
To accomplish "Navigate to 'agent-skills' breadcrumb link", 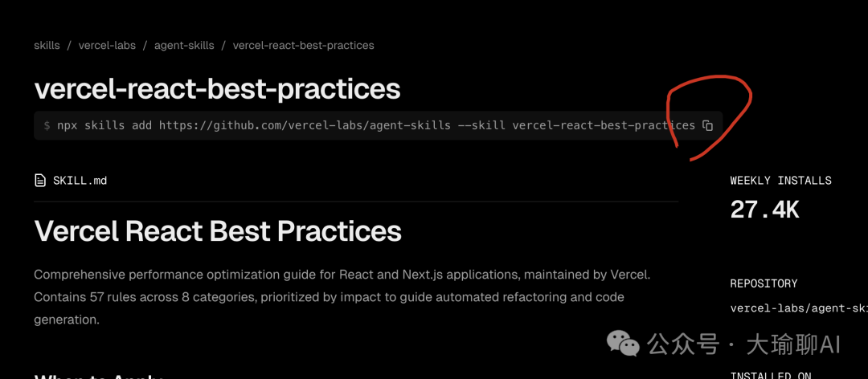I will point(184,45).
